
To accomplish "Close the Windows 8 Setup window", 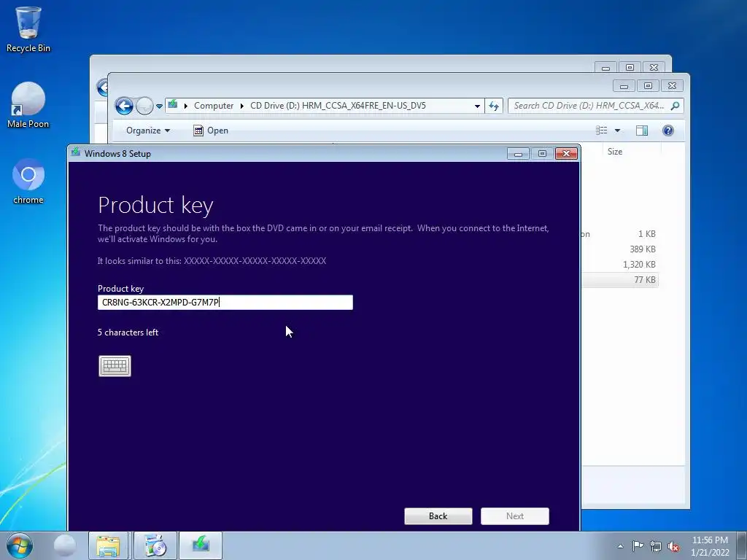I will (566, 153).
